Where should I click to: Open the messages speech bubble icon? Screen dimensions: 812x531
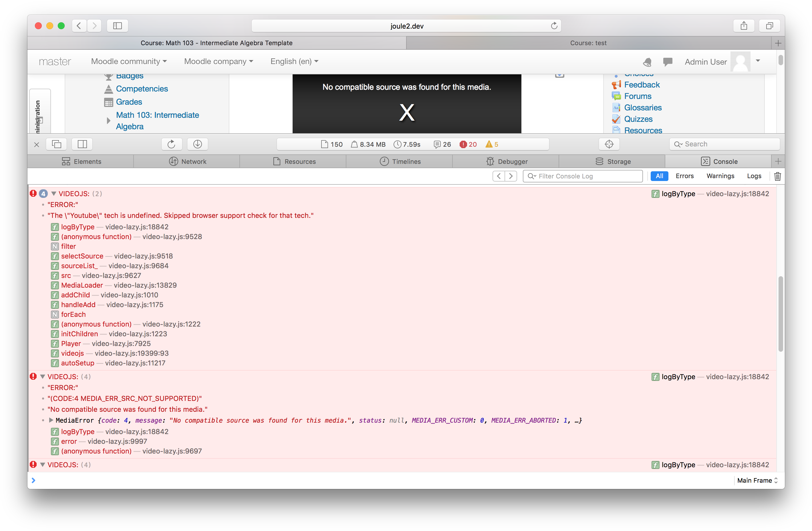(667, 62)
